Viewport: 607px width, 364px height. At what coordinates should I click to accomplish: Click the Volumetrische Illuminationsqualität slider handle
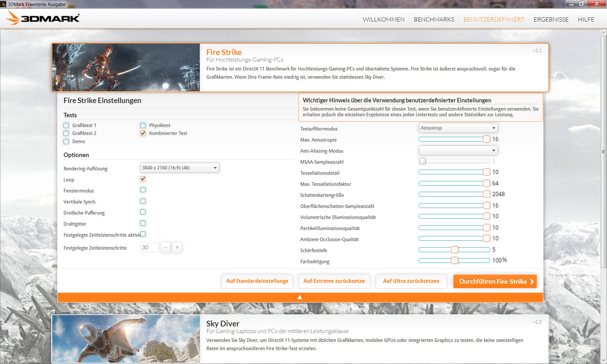[x=487, y=216]
